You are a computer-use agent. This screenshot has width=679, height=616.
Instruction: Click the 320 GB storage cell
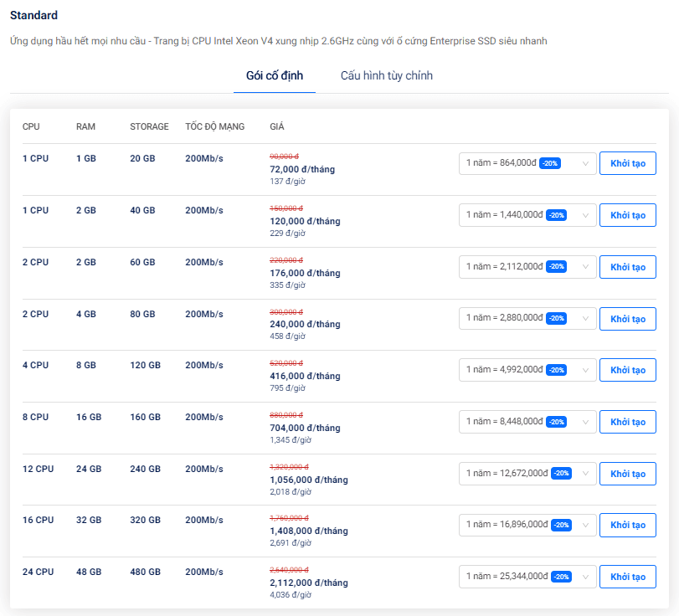[x=145, y=520]
